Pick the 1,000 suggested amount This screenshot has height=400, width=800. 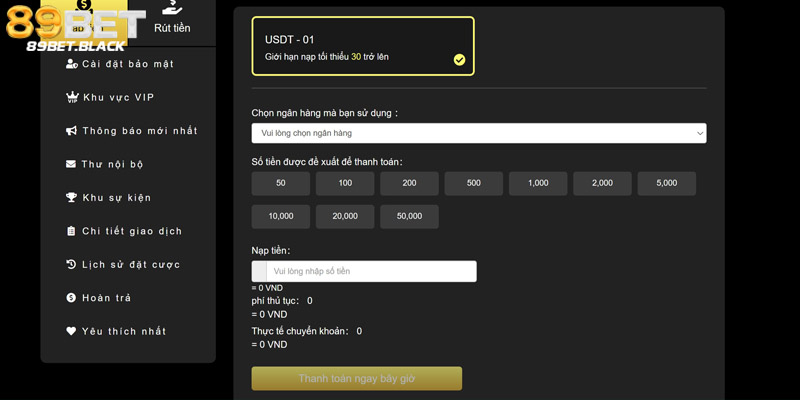pos(538,183)
